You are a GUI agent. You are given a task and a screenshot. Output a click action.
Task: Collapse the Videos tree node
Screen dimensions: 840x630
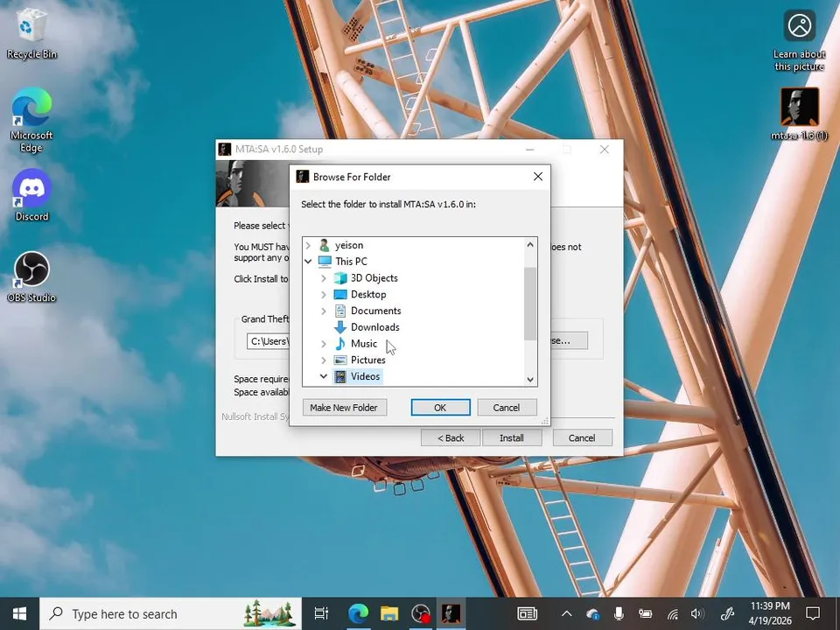324,376
